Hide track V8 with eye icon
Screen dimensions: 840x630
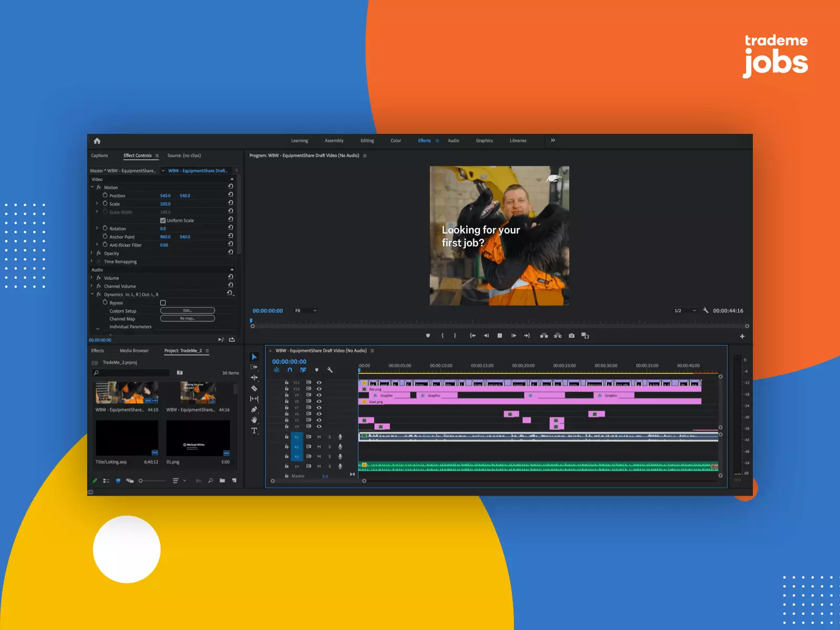pos(319,401)
